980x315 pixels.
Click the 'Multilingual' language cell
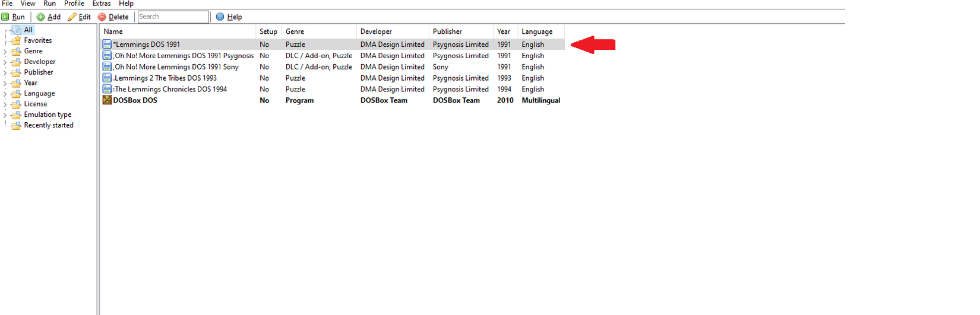click(541, 100)
